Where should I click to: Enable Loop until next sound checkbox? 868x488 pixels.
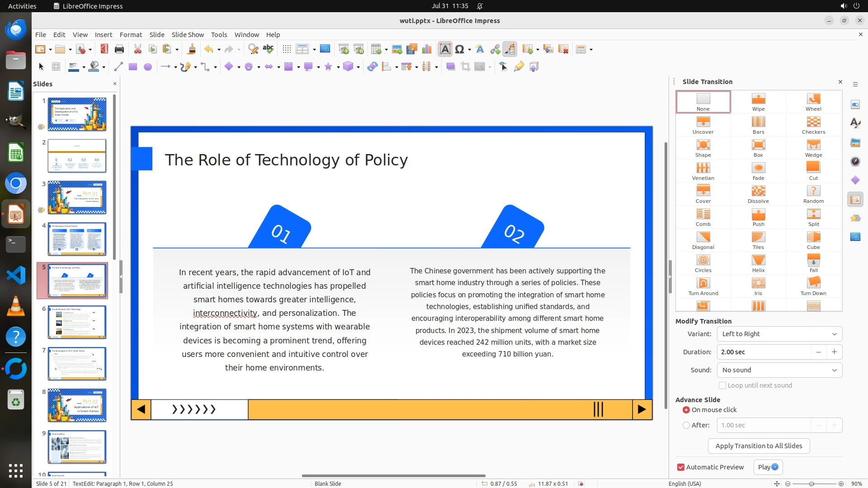point(722,385)
